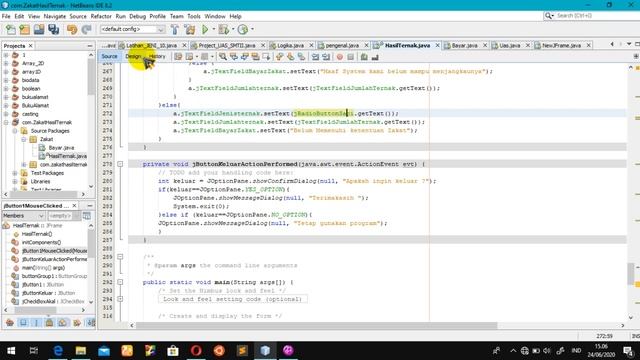Collapse the com.ZakatHasilTernak project node
Screen dimensions: 640x360
click(x=6, y=122)
